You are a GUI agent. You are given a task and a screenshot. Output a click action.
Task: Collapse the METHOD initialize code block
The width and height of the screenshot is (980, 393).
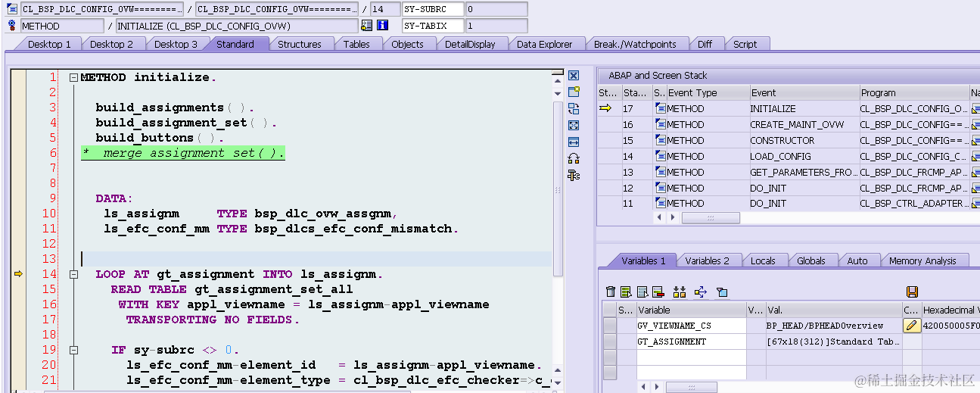(73, 77)
